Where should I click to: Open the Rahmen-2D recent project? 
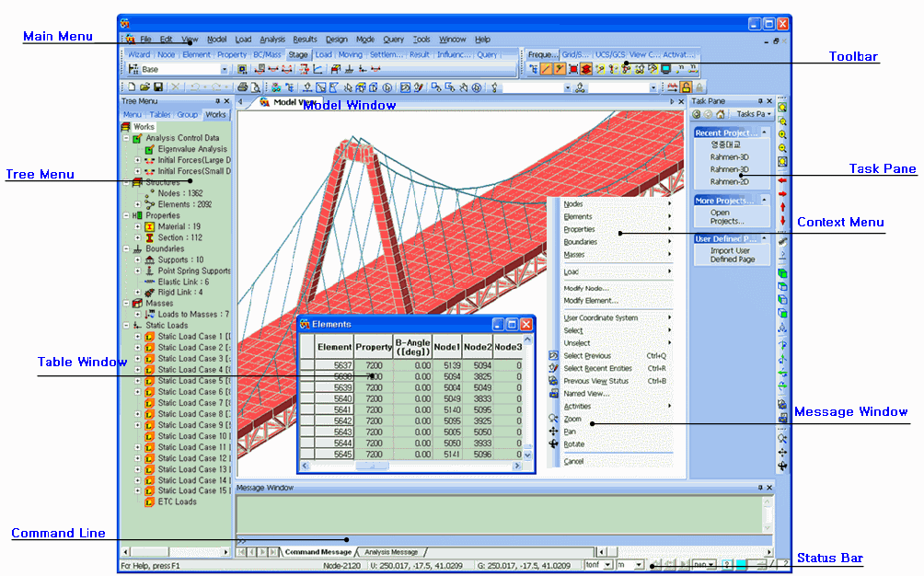tap(730, 181)
